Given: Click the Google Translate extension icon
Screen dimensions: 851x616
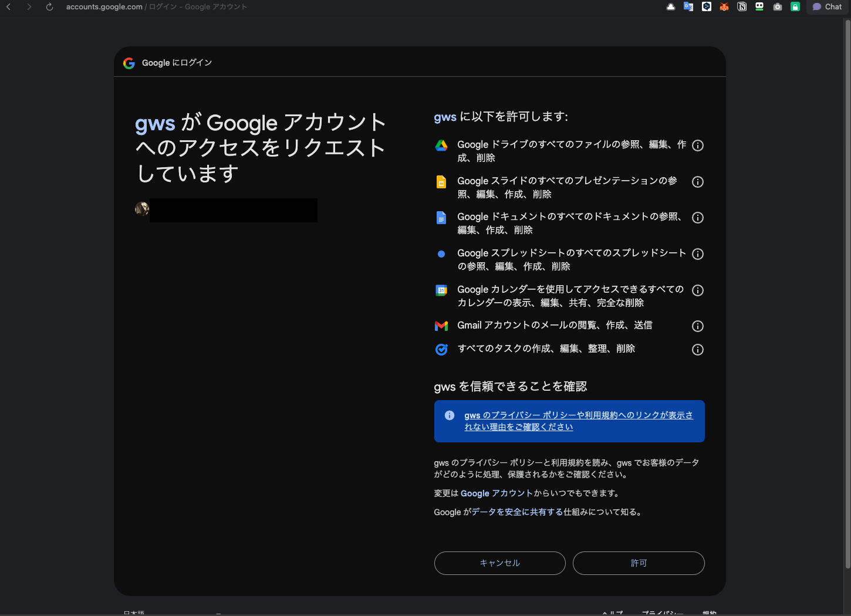Looking at the screenshot, I should pos(688,6).
